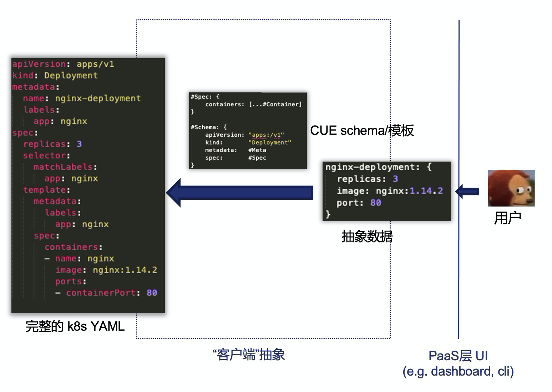Select the 'ports:' line in the YAML
The image size is (552, 392).
(71, 281)
